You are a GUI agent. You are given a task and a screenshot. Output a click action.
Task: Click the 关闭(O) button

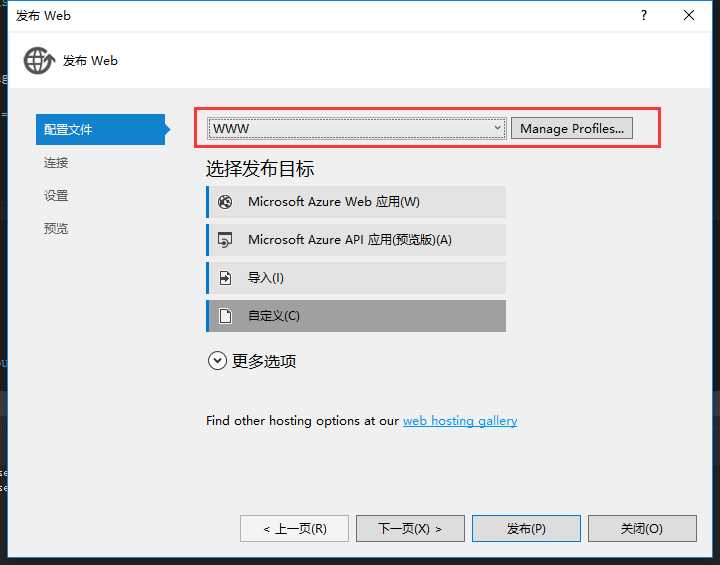[642, 529]
